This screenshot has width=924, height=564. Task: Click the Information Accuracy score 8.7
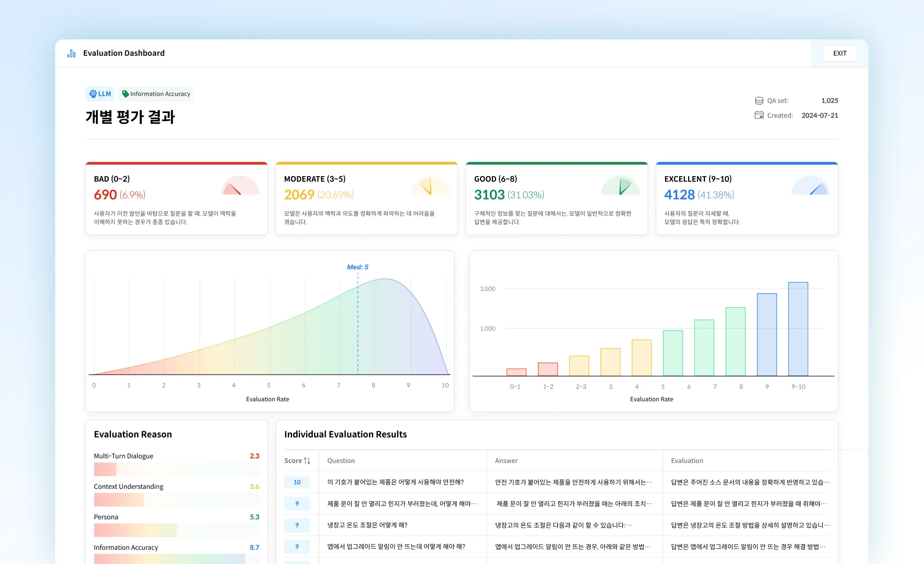254,548
